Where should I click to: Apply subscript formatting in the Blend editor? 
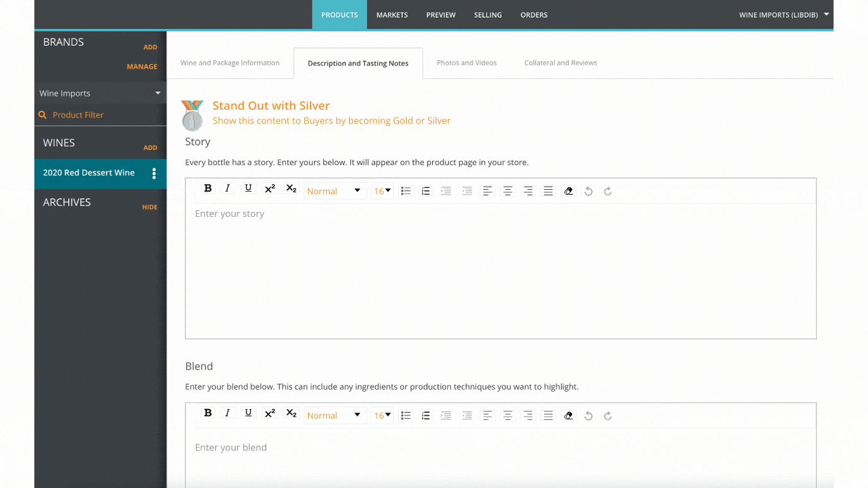click(x=291, y=412)
